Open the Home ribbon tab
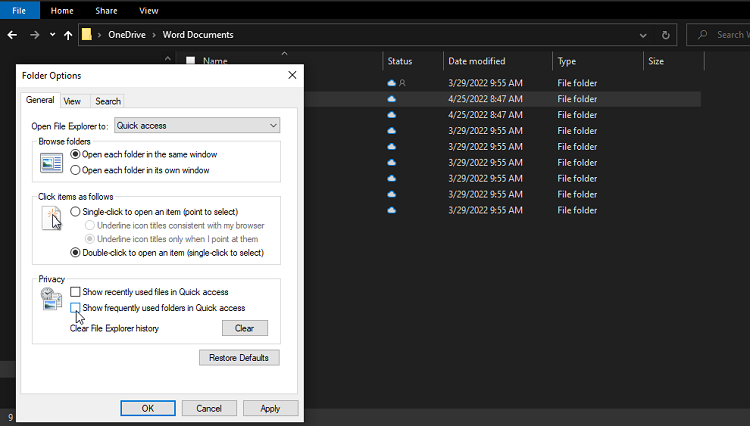The image size is (750, 426). tap(62, 11)
